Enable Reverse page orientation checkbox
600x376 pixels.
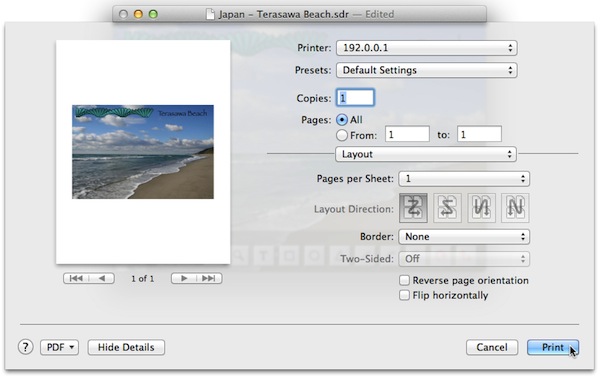click(x=404, y=280)
